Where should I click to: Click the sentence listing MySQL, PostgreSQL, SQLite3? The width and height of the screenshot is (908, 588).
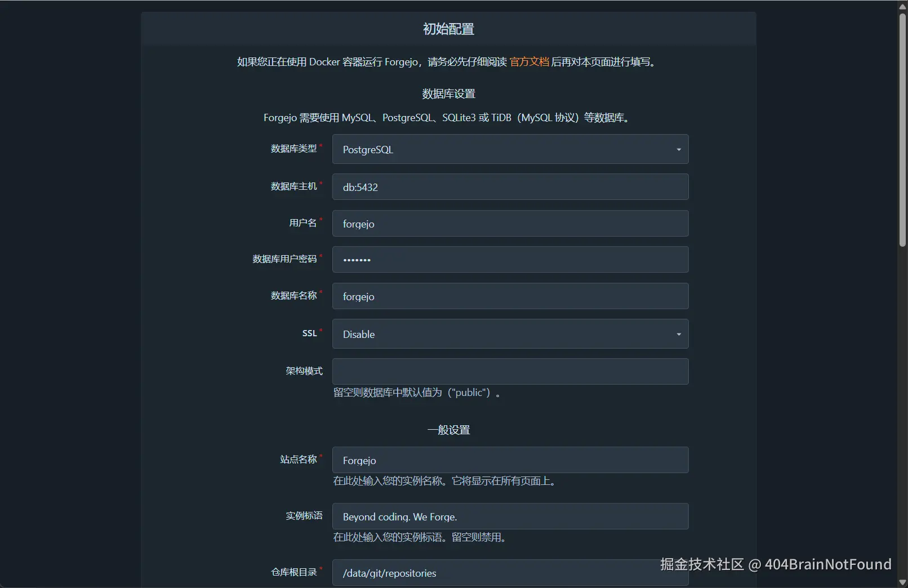448,118
